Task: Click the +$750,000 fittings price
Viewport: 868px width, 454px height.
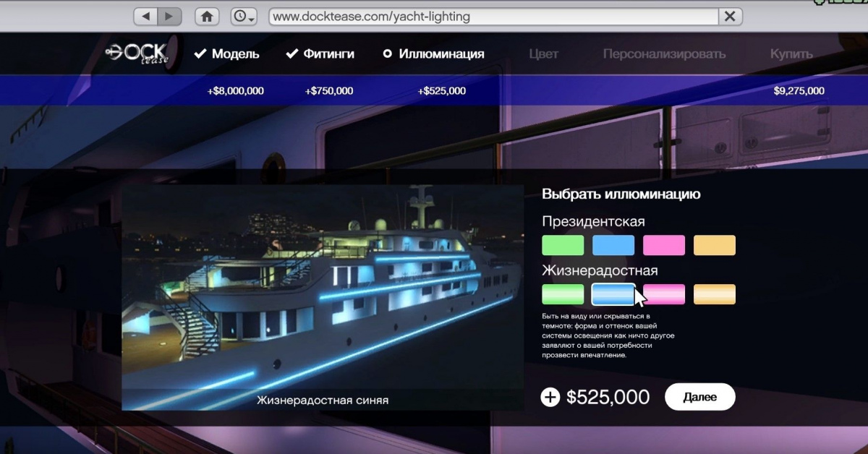Action: click(x=329, y=91)
